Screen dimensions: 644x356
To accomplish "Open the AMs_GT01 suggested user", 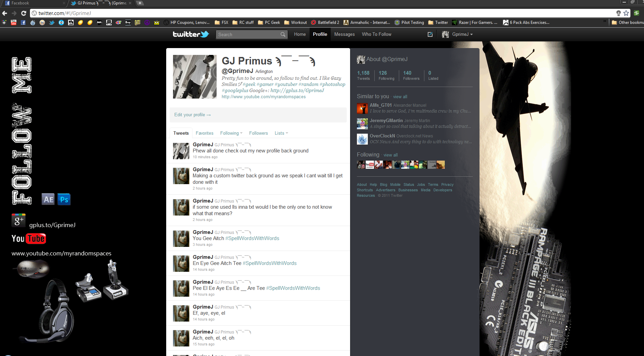I will pos(381,105).
